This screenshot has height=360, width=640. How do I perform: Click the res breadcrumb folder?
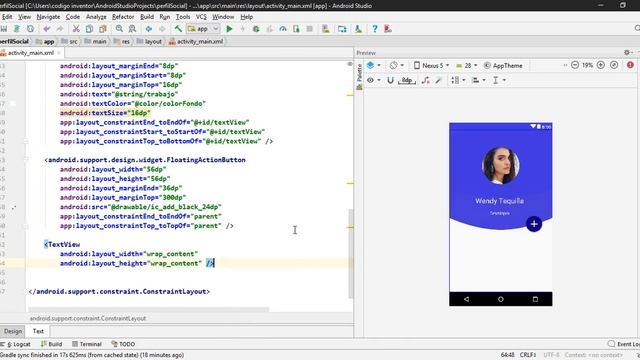(x=122, y=42)
